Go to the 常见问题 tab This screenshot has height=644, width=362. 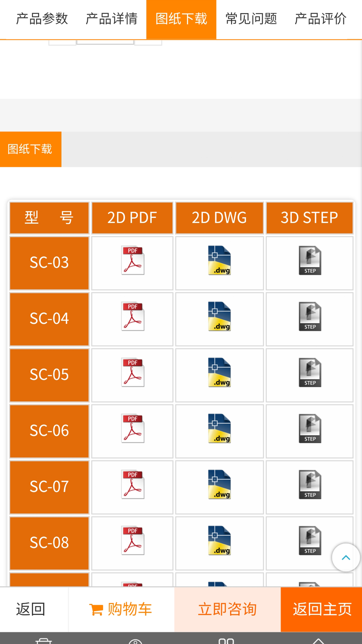251,19
